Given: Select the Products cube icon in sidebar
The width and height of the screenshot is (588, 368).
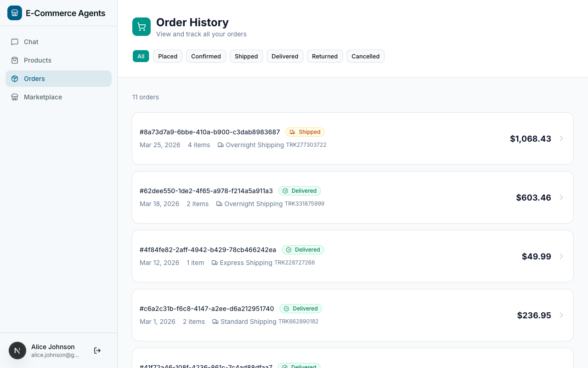Looking at the screenshot, I should point(16,60).
